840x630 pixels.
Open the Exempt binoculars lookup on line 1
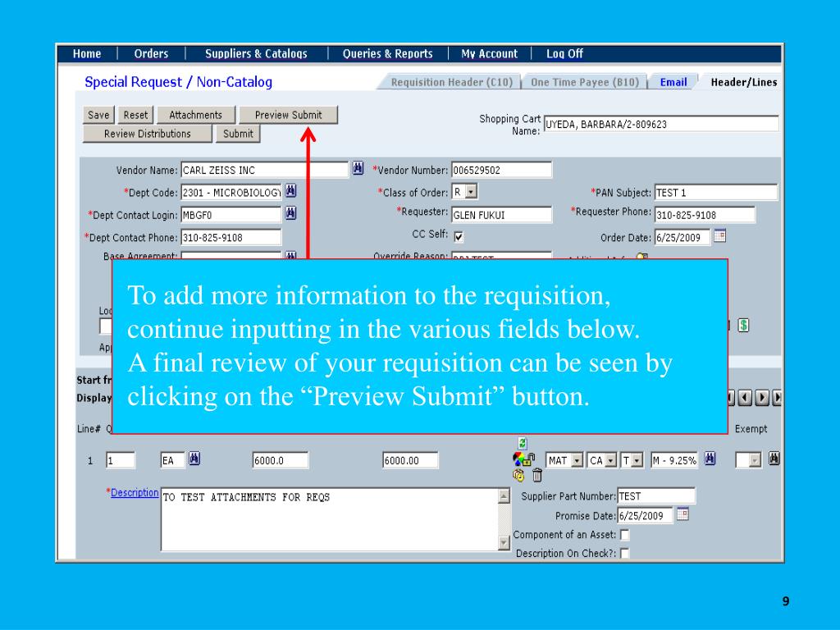point(774,459)
